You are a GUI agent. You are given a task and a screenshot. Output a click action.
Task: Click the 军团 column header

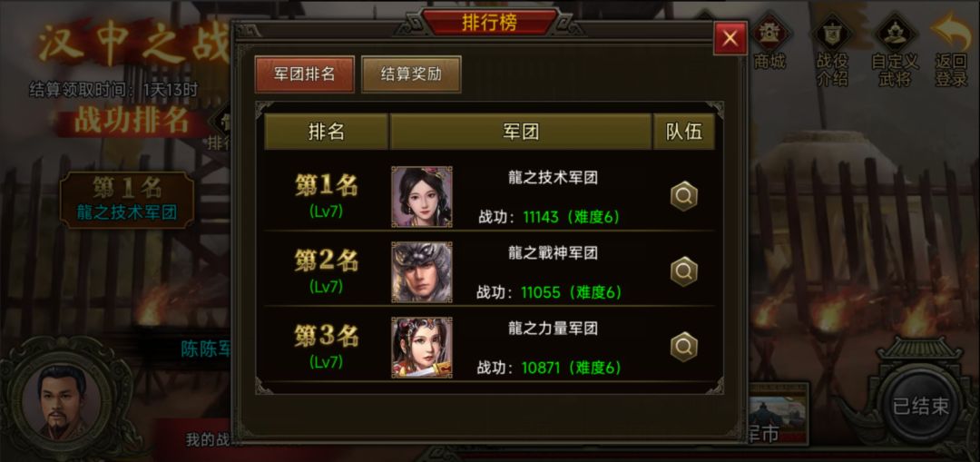[521, 132]
